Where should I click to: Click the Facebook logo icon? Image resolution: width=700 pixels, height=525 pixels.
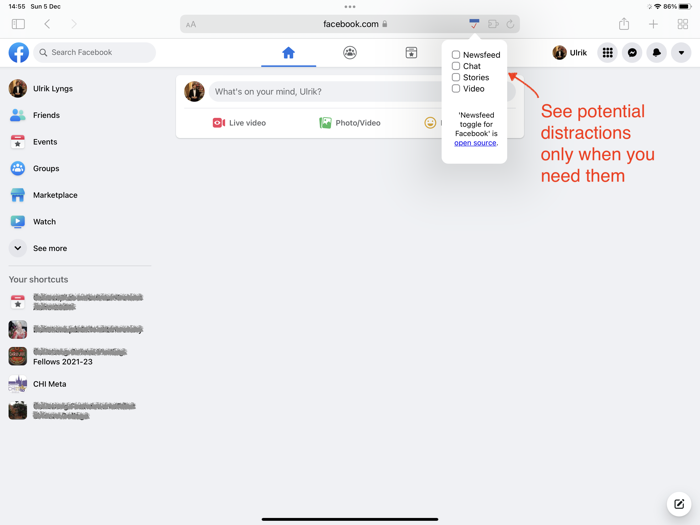coord(19,53)
